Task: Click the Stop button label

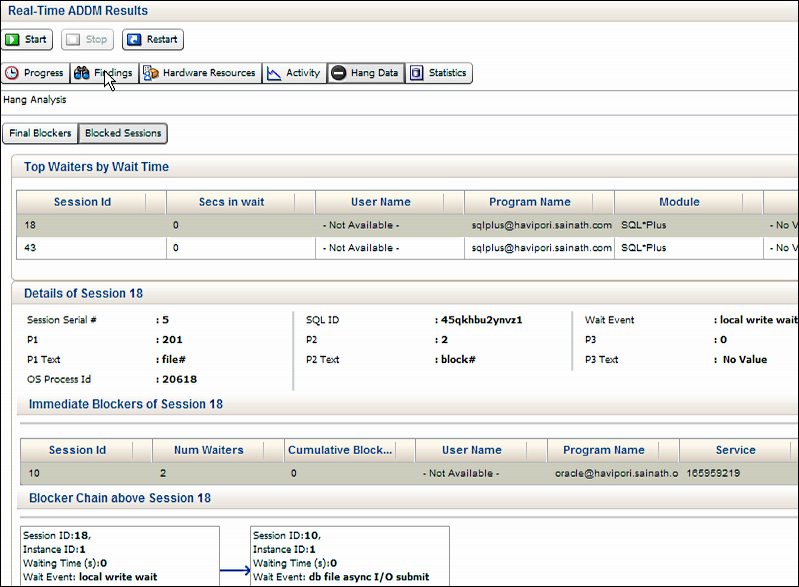Action: tap(96, 39)
